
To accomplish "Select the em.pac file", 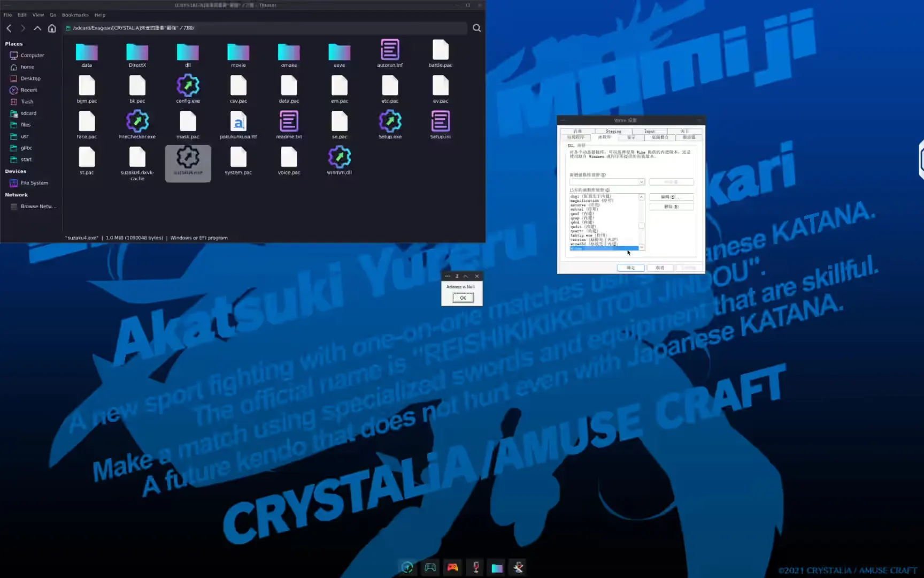I will pyautogui.click(x=340, y=89).
